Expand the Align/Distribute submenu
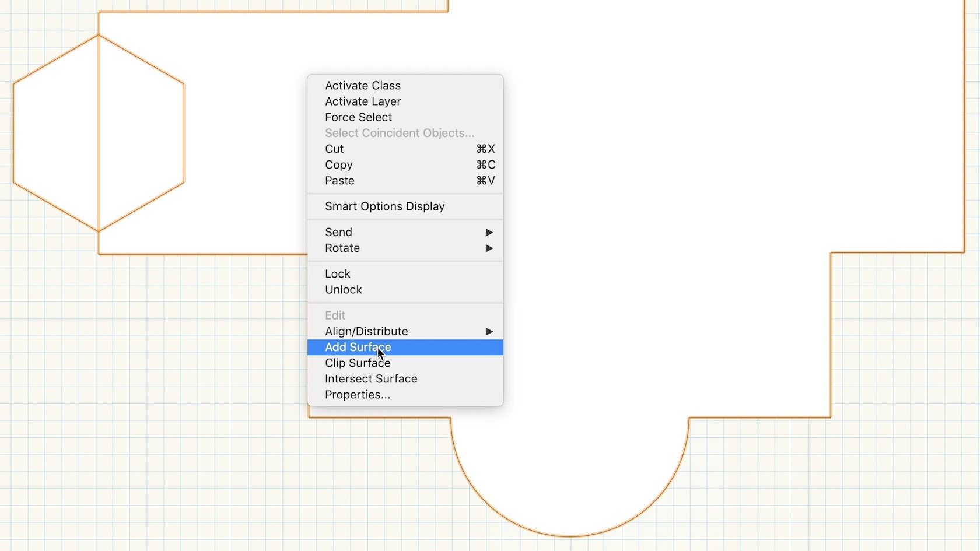This screenshot has width=980, height=551. (x=405, y=331)
